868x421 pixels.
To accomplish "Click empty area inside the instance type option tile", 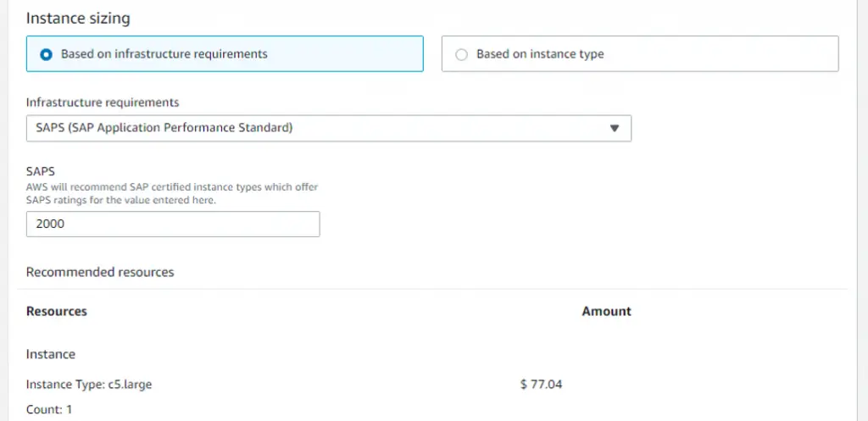I will 720,54.
